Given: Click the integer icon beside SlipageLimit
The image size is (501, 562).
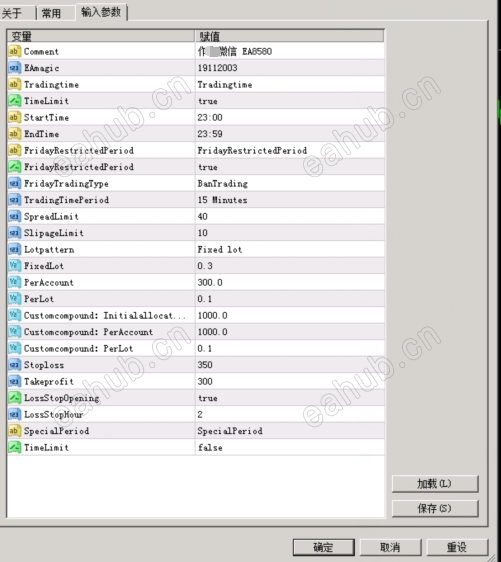Looking at the screenshot, I should pyautogui.click(x=14, y=233).
